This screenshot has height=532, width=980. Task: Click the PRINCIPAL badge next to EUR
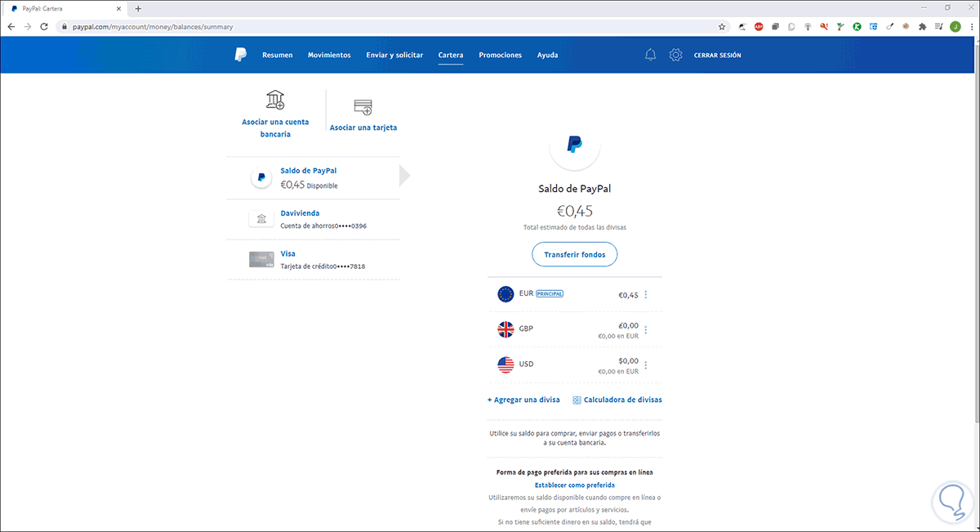pos(550,293)
